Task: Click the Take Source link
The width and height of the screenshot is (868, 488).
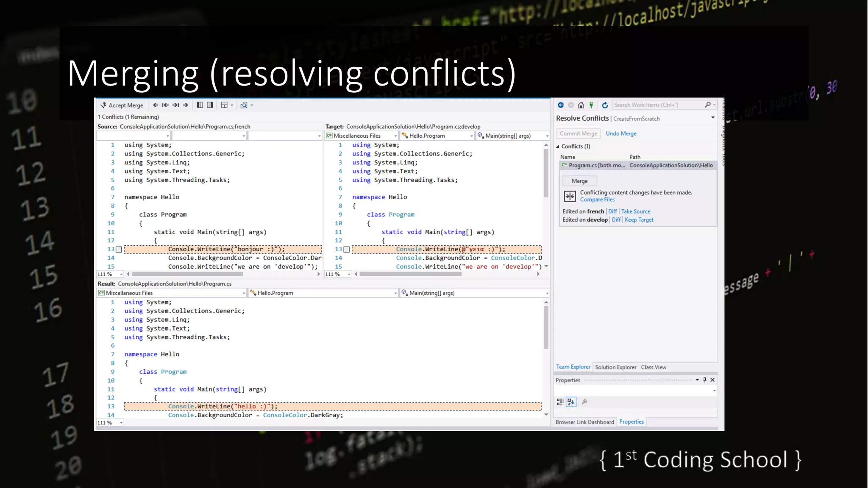Action: click(635, 211)
